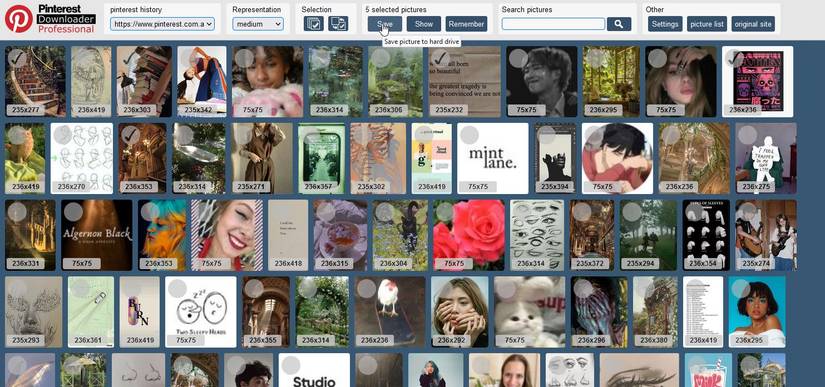Click the '236x275' size label
Viewport: 825px width, 387px height.
tap(756, 187)
